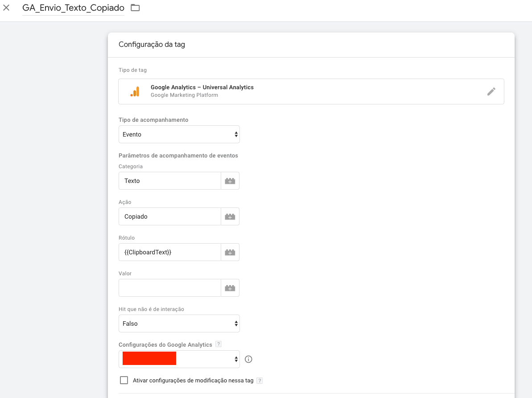Click the info icon next to settings dropdown

pyautogui.click(x=248, y=359)
